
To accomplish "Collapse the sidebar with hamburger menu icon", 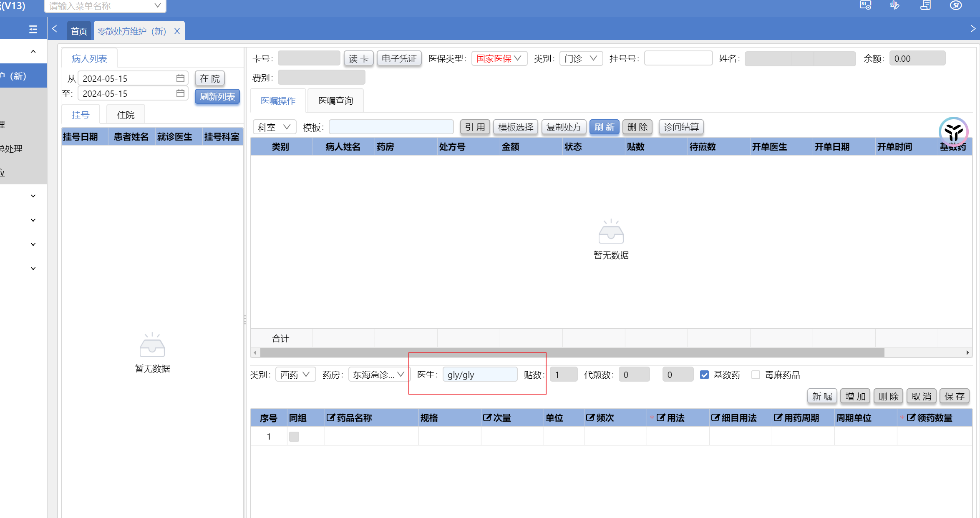I will tap(33, 30).
